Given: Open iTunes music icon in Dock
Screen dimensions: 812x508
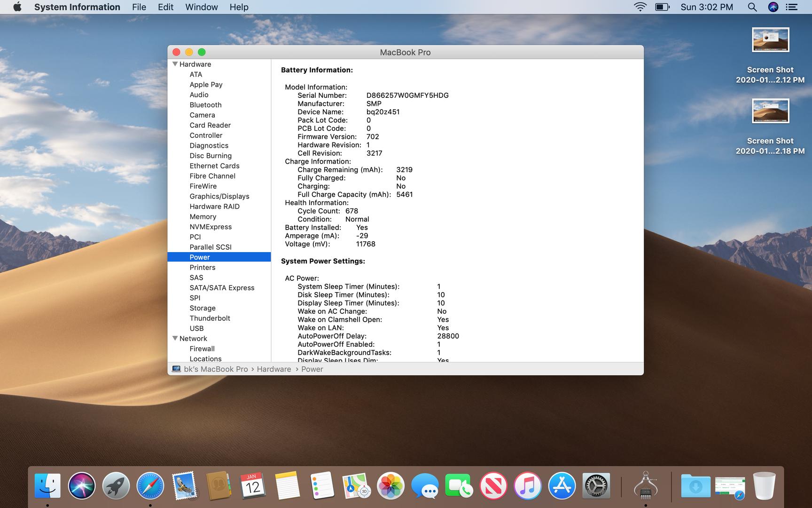Looking at the screenshot, I should [528, 486].
